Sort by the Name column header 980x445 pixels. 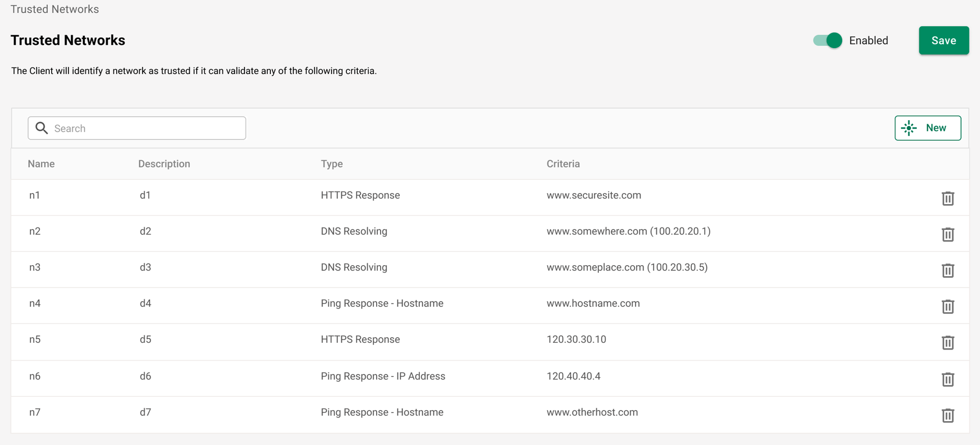click(x=41, y=164)
